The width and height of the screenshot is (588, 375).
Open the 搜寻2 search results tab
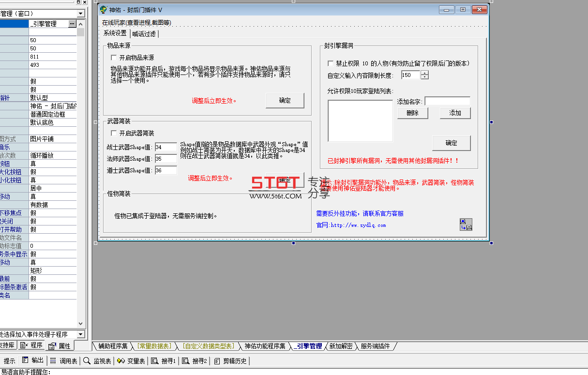point(195,360)
